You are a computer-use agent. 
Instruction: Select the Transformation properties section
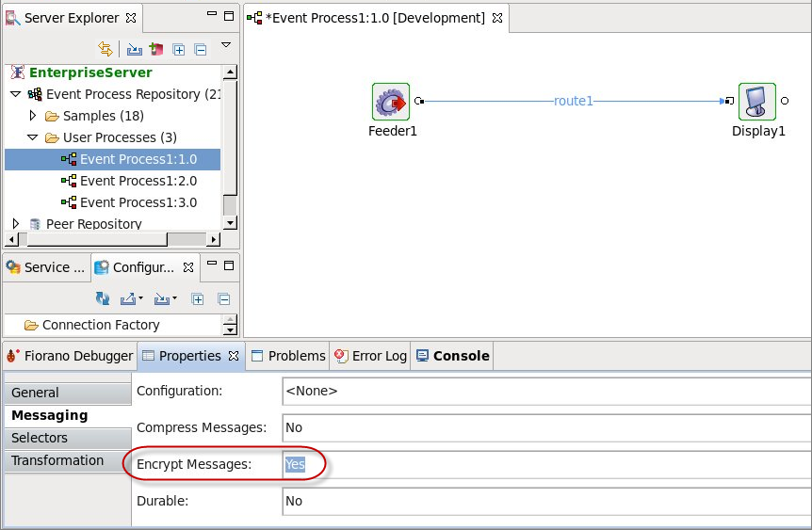point(68,460)
